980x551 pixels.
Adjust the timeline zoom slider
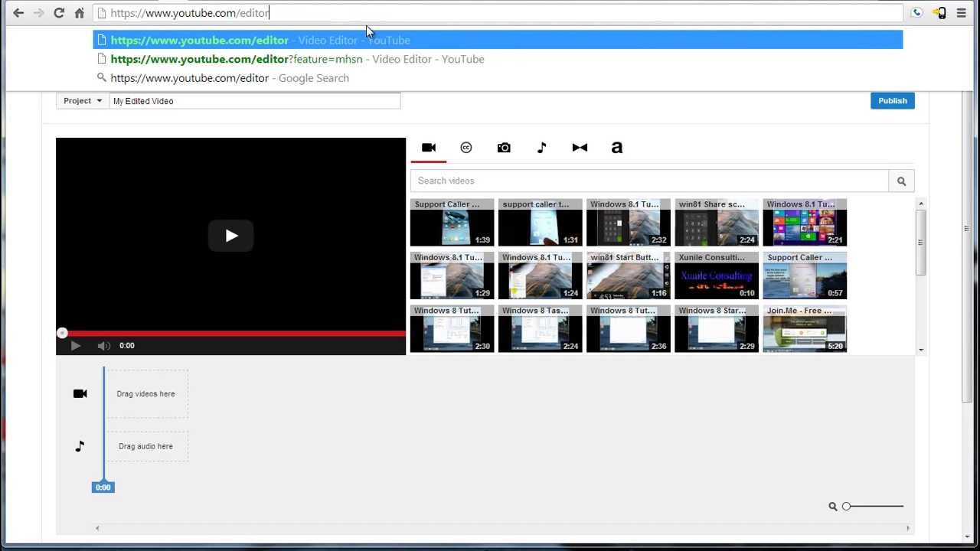[873, 507]
